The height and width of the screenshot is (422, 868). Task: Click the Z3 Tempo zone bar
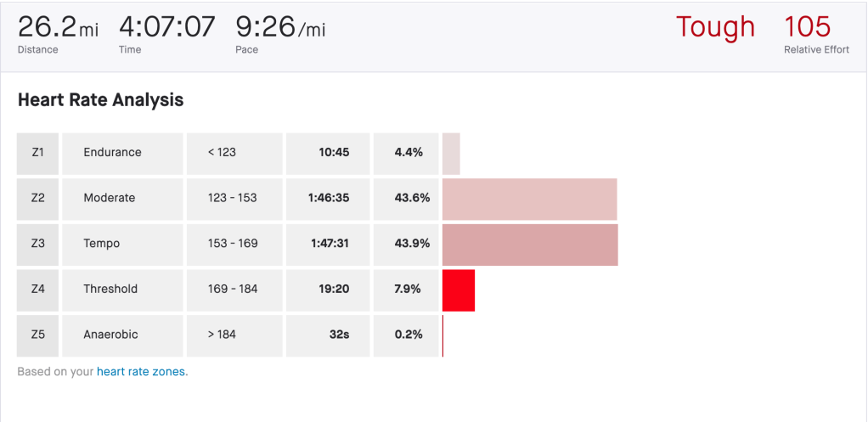click(530, 245)
